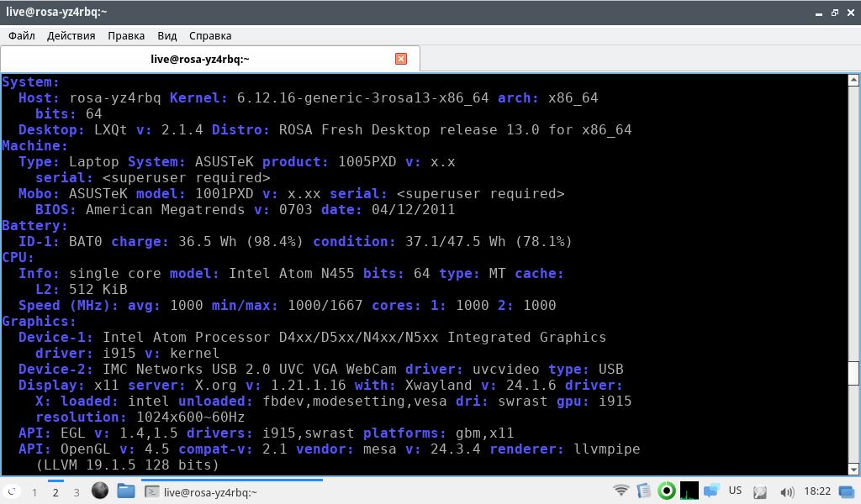Click the removable media tray icon

(x=760, y=492)
